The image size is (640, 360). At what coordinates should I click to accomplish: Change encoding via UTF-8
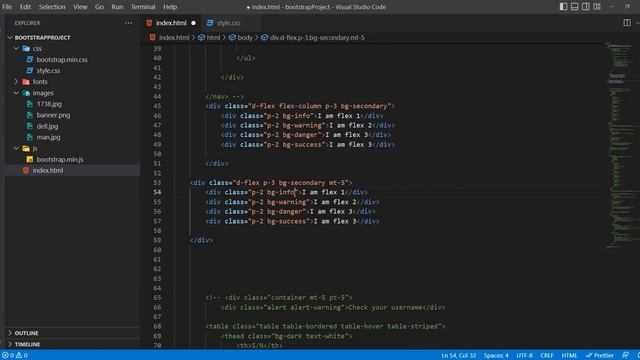pos(524,355)
